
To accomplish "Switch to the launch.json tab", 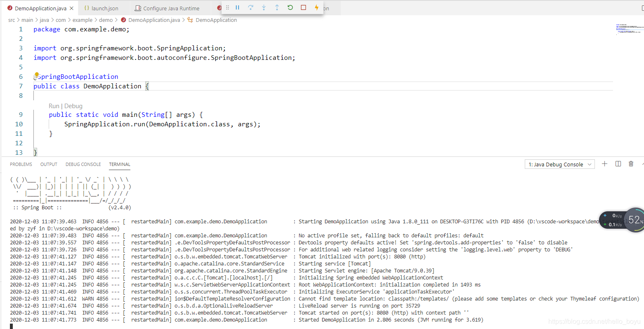I will (x=101, y=8).
